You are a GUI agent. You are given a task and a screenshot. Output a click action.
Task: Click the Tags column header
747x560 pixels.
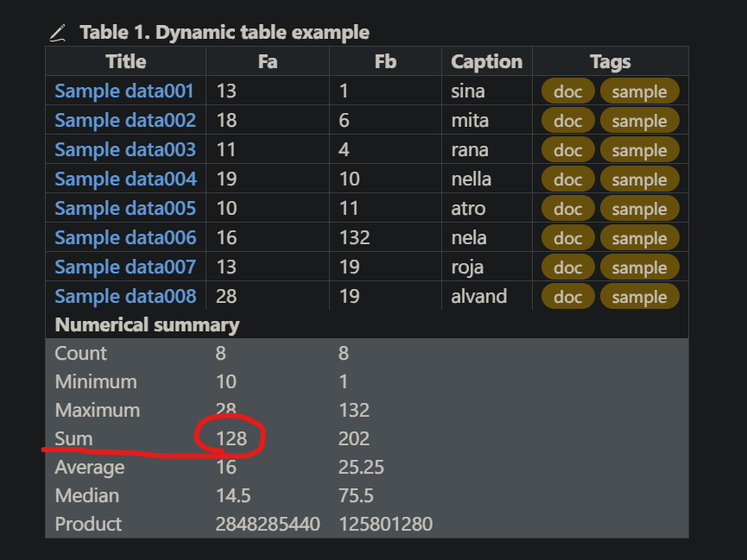(611, 61)
